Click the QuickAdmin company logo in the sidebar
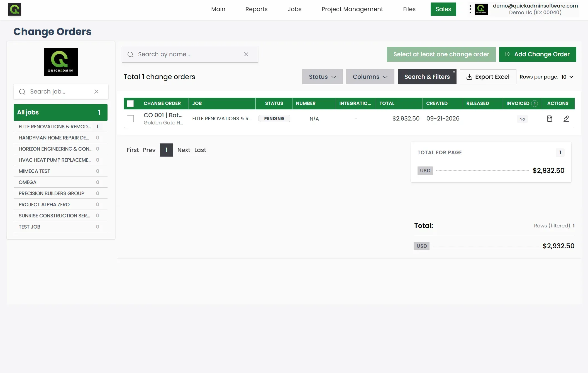 pos(61,62)
